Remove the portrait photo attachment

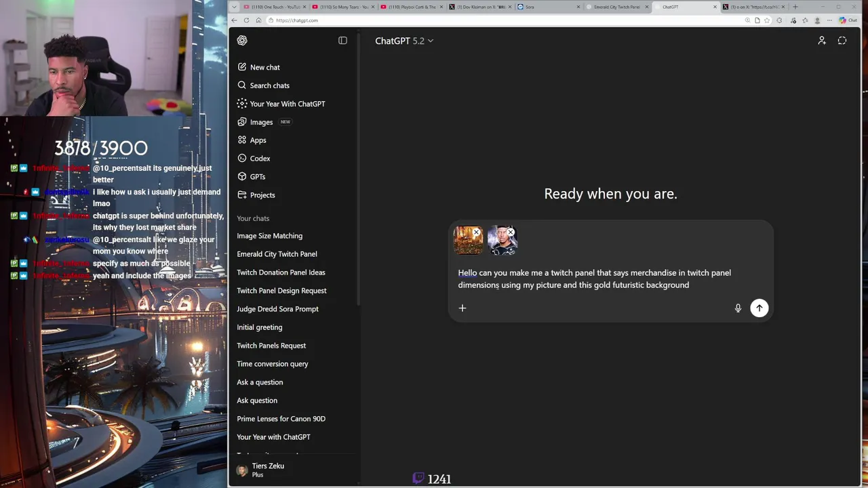click(x=511, y=232)
